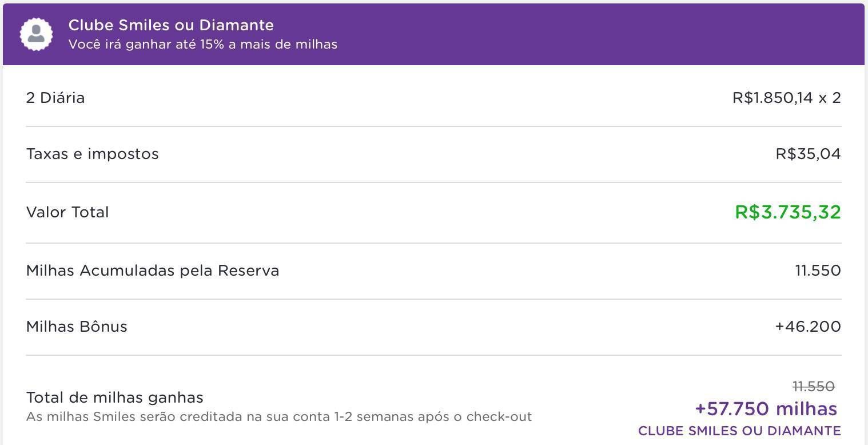This screenshot has height=445, width=868.
Task: Select the R$35,04 taxes amount
Action: [x=809, y=154]
